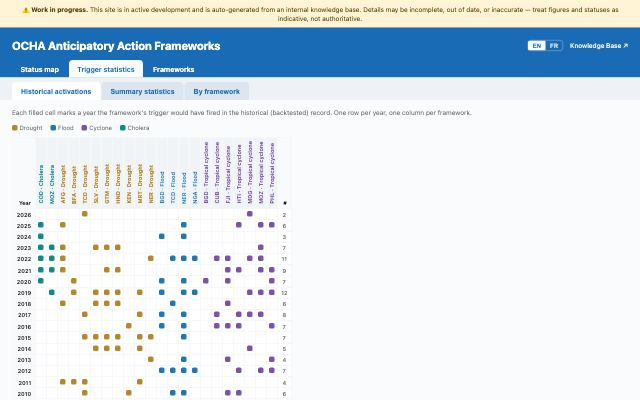Select the Trigger statistics tab
Image resolution: width=640 pixels, height=400 pixels.
click(x=106, y=69)
